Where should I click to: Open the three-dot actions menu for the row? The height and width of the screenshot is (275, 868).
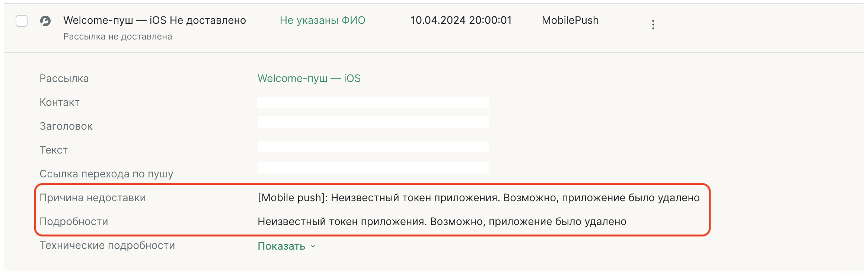coord(653,25)
